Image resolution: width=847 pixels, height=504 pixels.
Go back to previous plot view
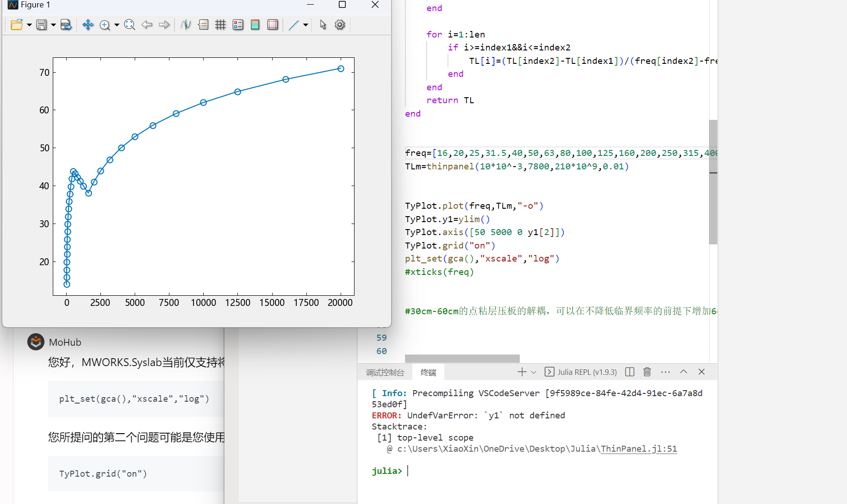pyautogui.click(x=147, y=25)
